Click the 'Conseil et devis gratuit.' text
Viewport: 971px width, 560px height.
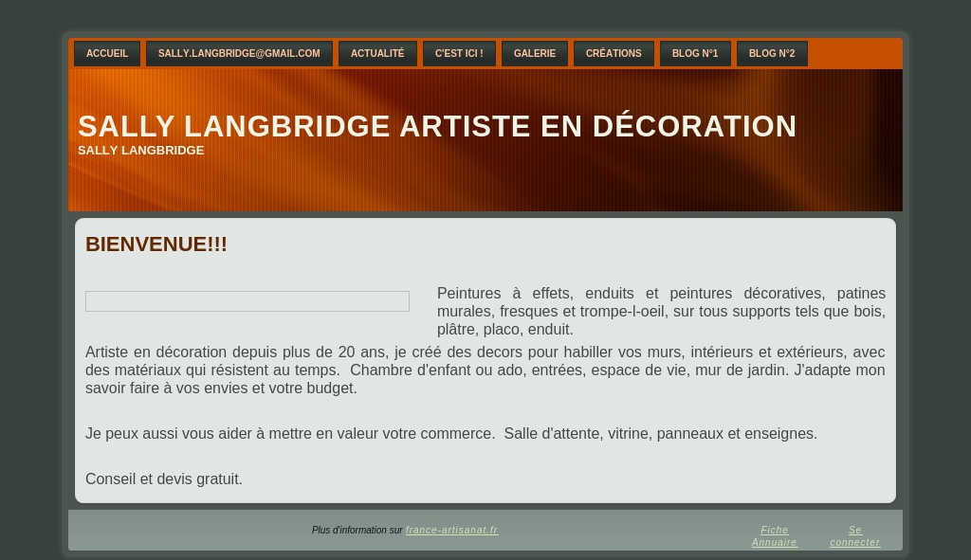pyautogui.click(x=164, y=479)
